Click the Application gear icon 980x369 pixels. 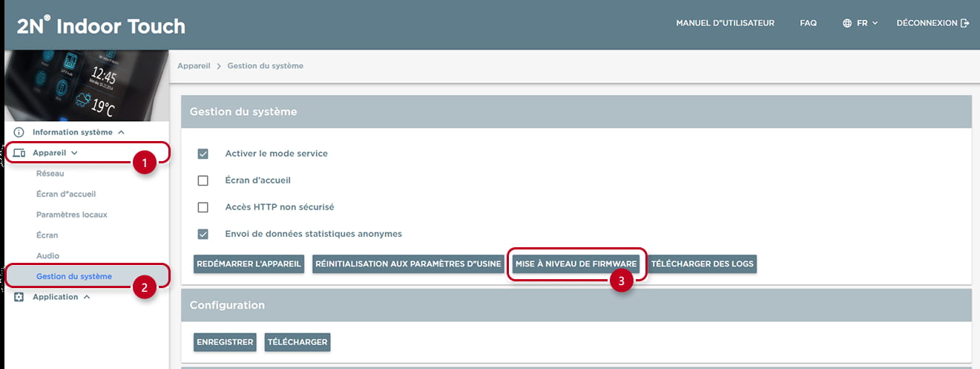coord(19,297)
